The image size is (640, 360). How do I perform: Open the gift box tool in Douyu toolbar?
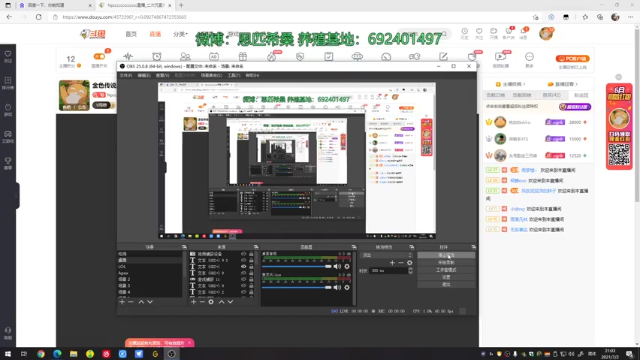[x=243, y=57]
